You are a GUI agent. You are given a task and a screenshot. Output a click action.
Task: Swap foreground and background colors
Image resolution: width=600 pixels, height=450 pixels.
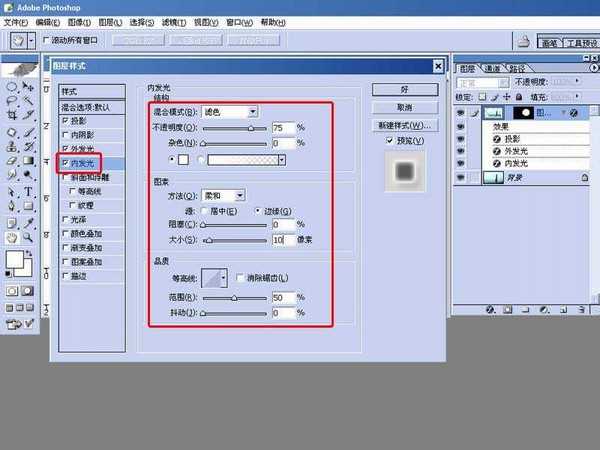[x=29, y=253]
